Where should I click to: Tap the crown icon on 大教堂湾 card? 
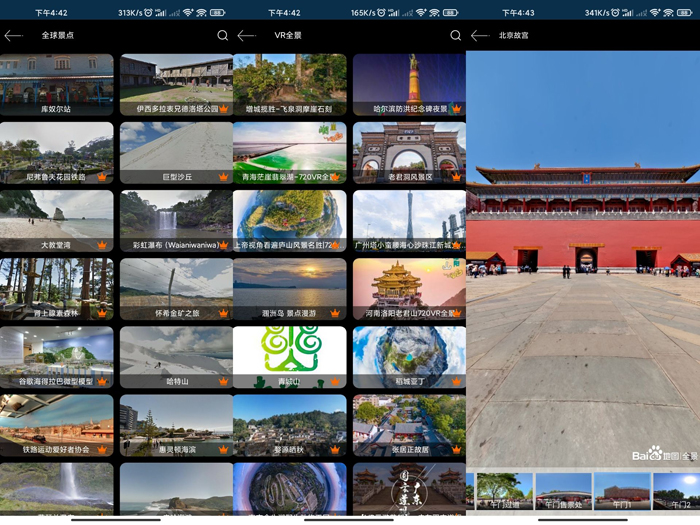click(x=102, y=245)
